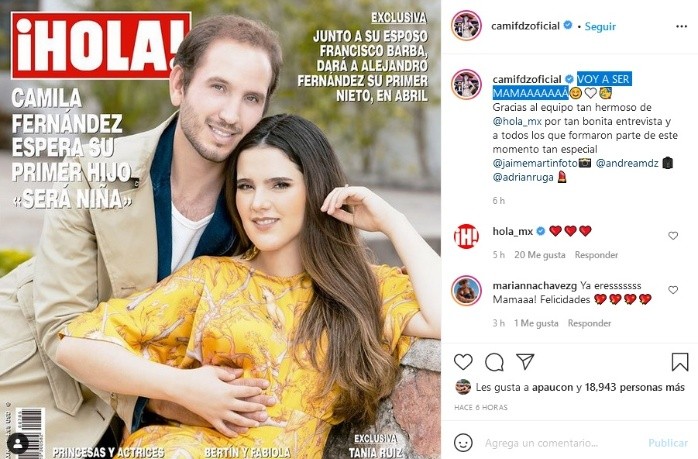The width and height of the screenshot is (698, 459).
Task: Submit the comment with Publicar
Action: click(668, 443)
